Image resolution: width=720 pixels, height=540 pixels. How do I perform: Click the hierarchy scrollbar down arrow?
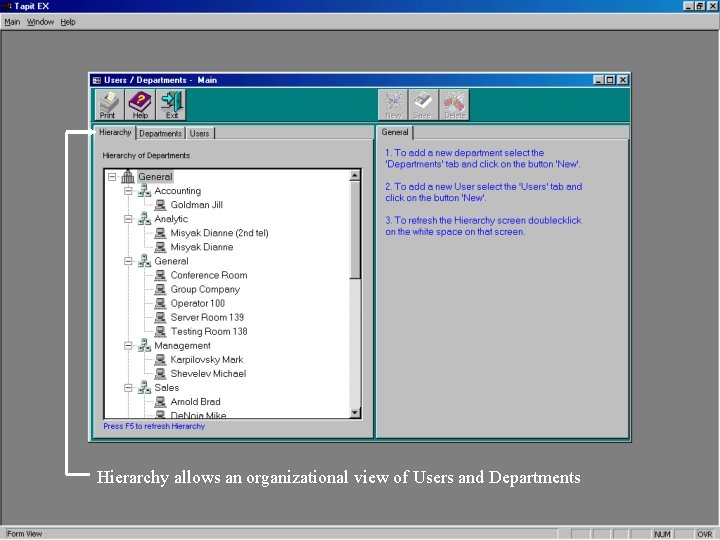355,413
